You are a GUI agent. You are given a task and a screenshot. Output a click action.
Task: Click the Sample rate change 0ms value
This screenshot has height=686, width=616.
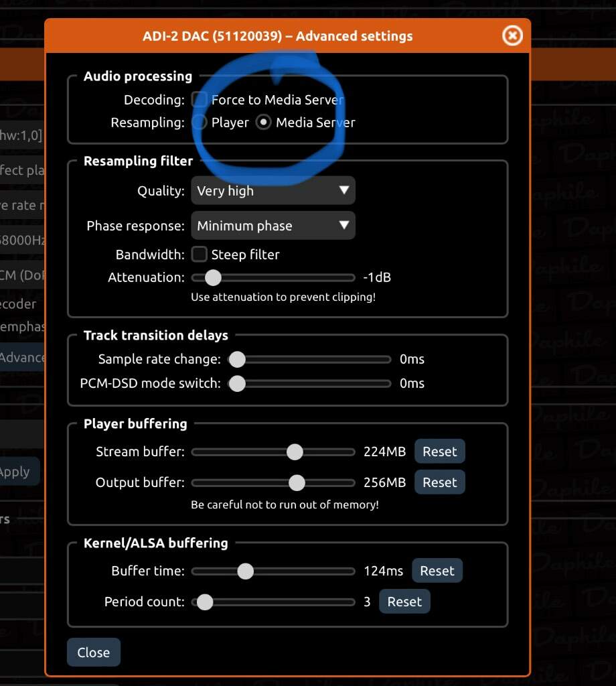coord(412,359)
